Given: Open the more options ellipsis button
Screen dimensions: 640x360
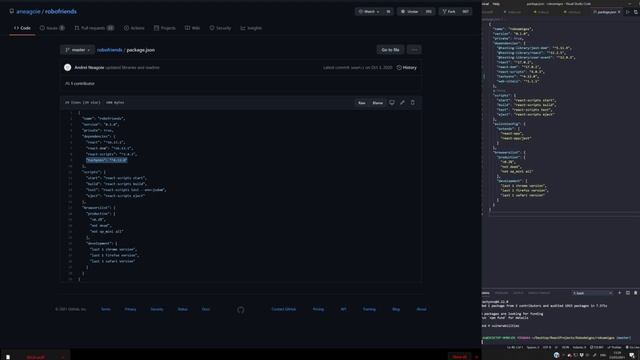Looking at the screenshot, I should [x=414, y=50].
